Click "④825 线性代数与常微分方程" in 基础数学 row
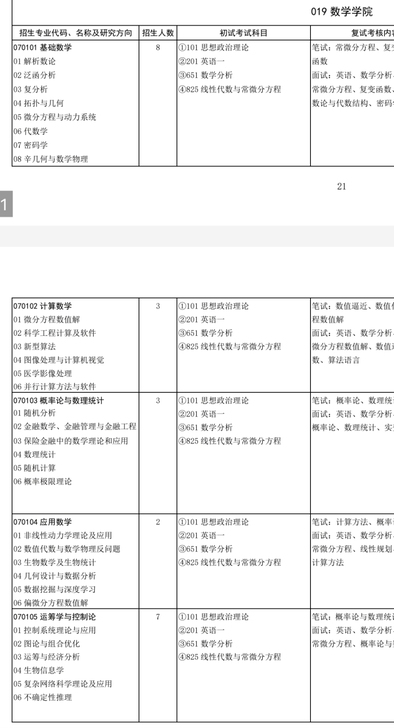 [230, 89]
